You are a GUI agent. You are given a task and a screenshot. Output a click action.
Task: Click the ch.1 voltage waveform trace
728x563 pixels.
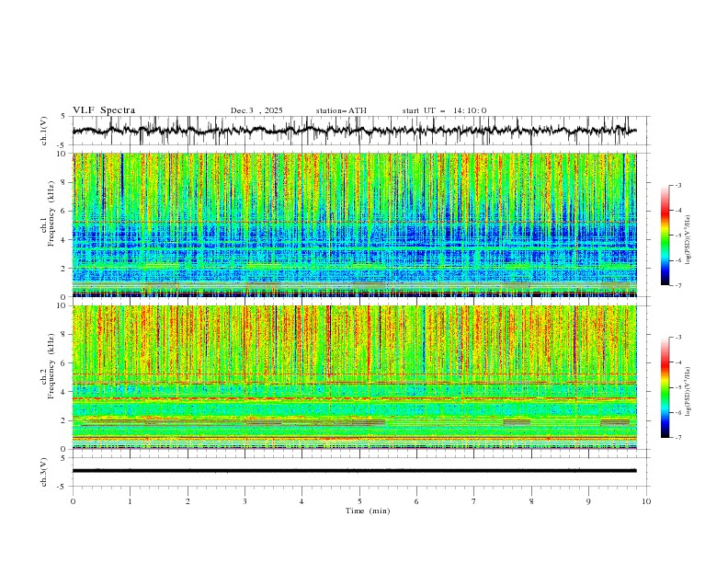pyautogui.click(x=355, y=131)
